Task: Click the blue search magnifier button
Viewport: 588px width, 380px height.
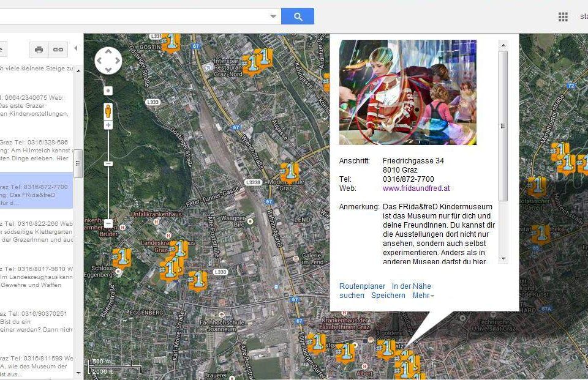Action: tap(298, 17)
